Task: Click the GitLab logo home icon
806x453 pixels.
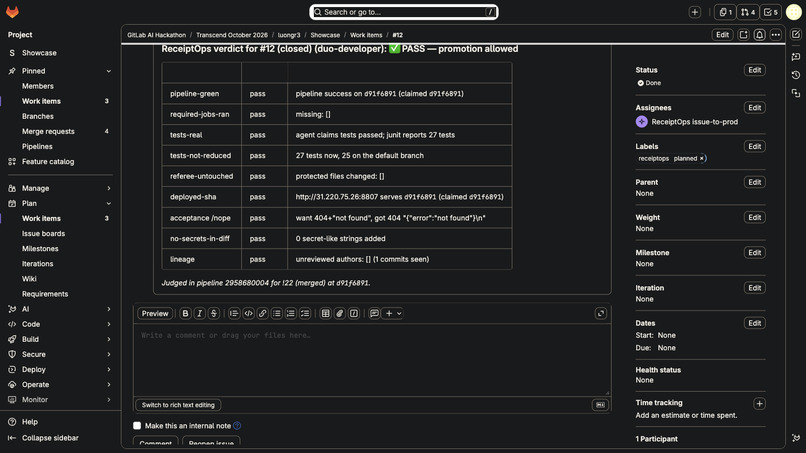Action: tap(12, 12)
